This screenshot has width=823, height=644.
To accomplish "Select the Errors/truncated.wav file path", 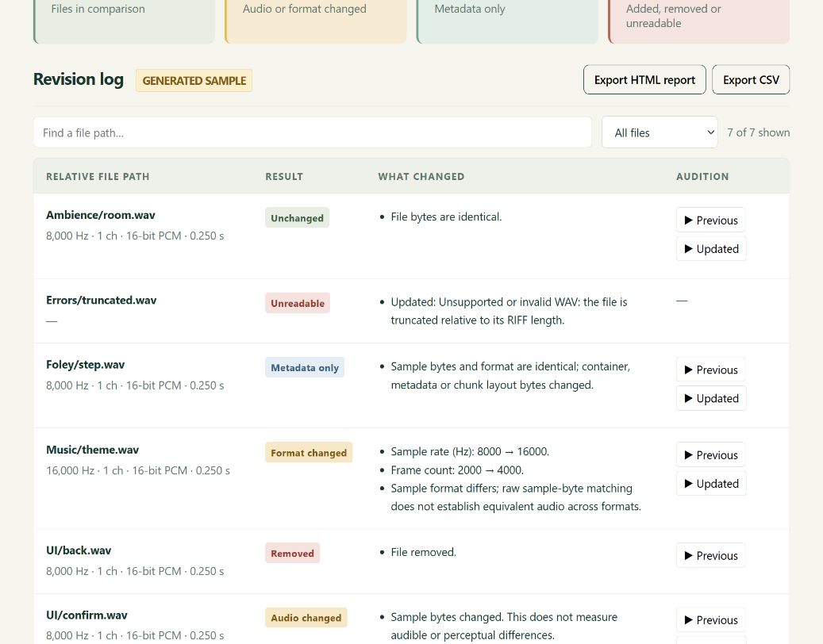I will pos(102,300).
